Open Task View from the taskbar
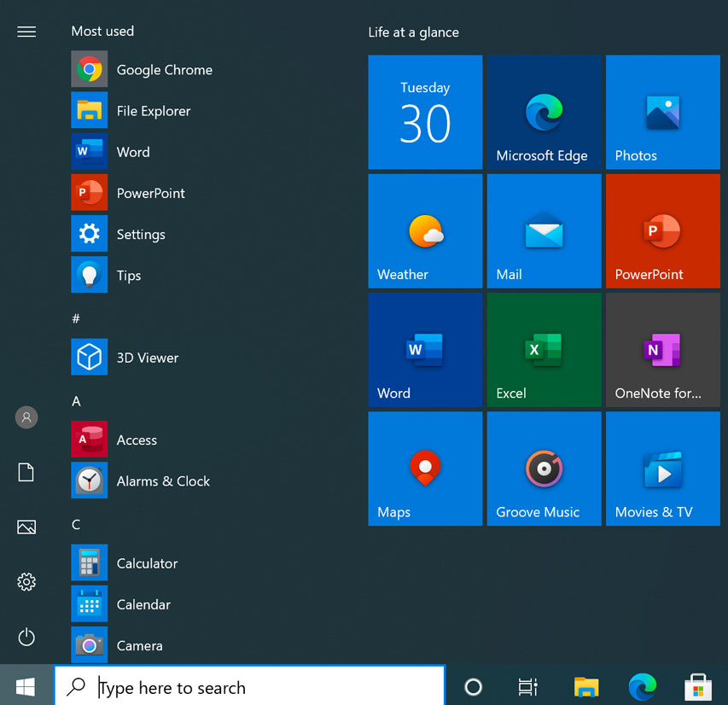 click(x=527, y=686)
